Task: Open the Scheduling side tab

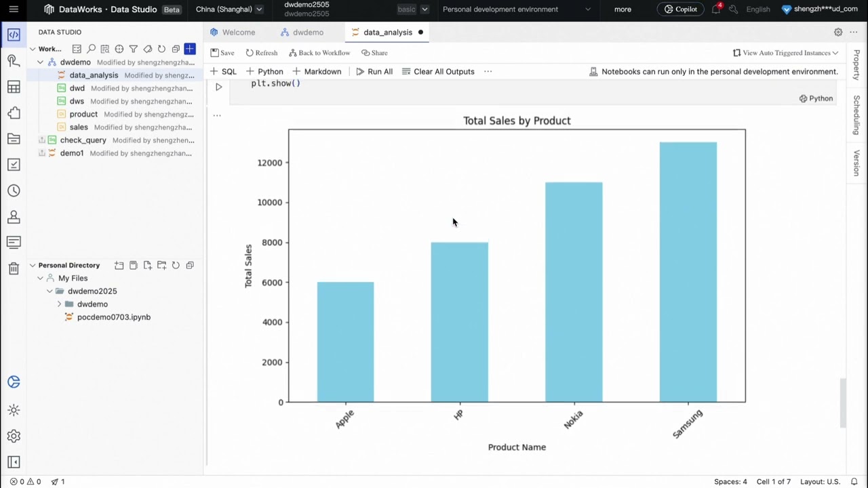Action: [856, 115]
